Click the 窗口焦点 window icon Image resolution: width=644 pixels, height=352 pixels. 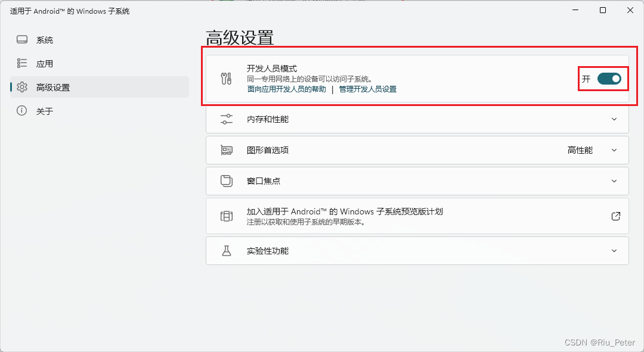tap(227, 181)
